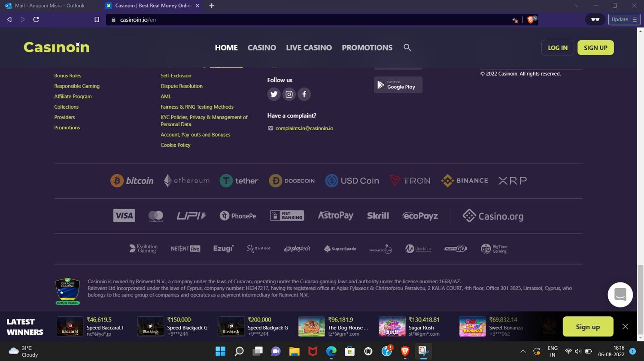Click the Get it on Google Play button

tap(398, 85)
